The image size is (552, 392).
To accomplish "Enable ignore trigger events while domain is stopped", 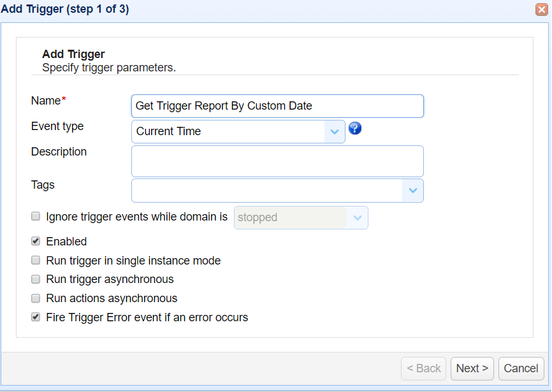I will pyautogui.click(x=36, y=216).
